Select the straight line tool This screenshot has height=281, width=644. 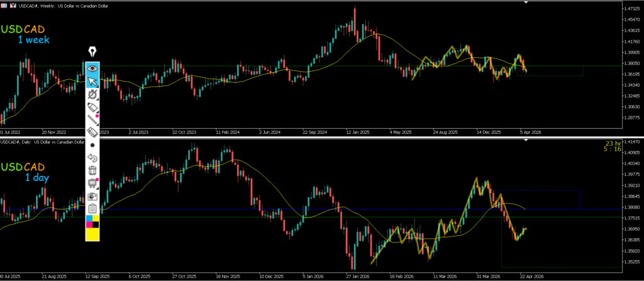click(92, 119)
